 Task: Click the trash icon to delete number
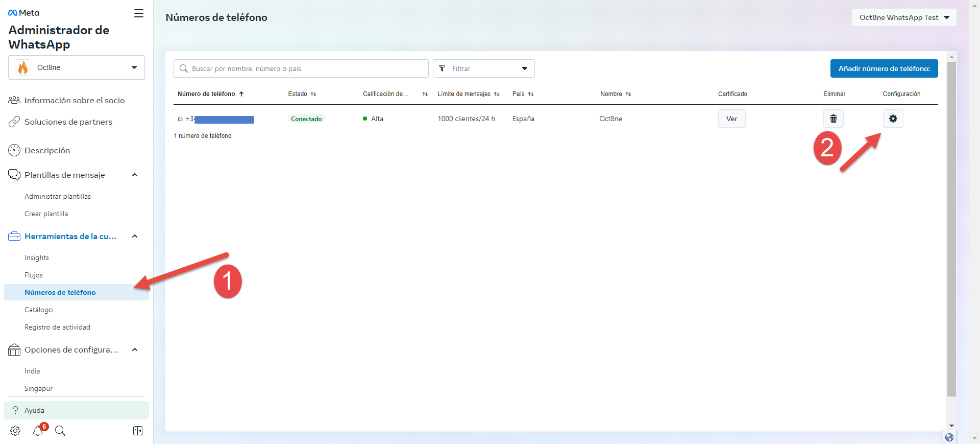(833, 119)
